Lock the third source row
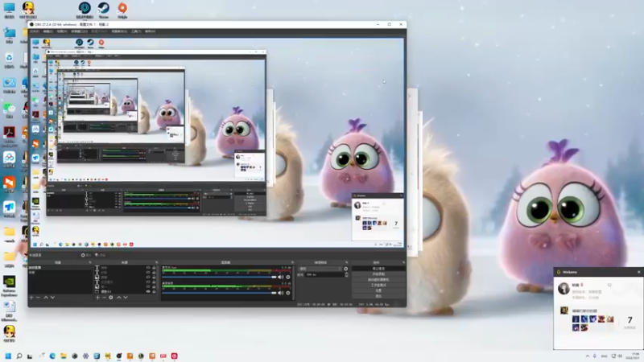The width and height of the screenshot is (644, 362). (x=154, y=277)
